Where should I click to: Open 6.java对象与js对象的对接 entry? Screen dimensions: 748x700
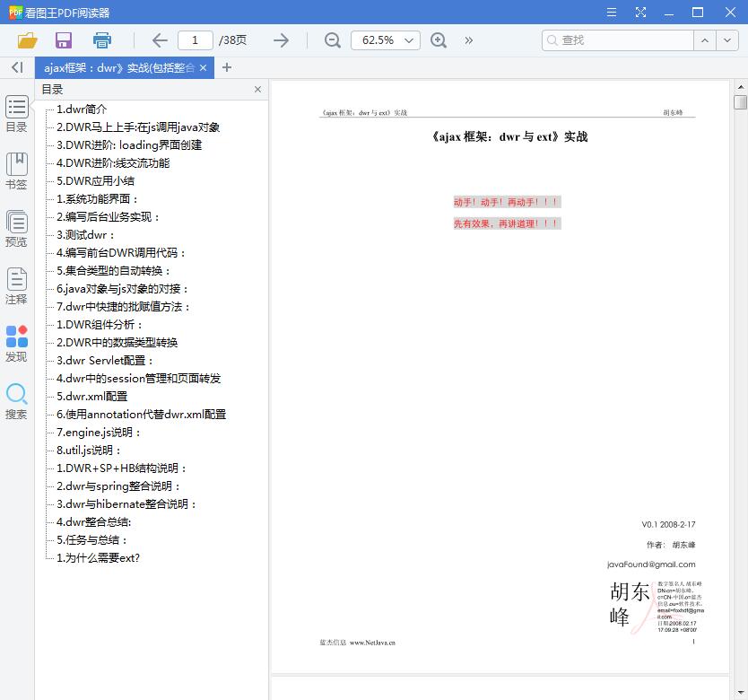click(x=123, y=289)
